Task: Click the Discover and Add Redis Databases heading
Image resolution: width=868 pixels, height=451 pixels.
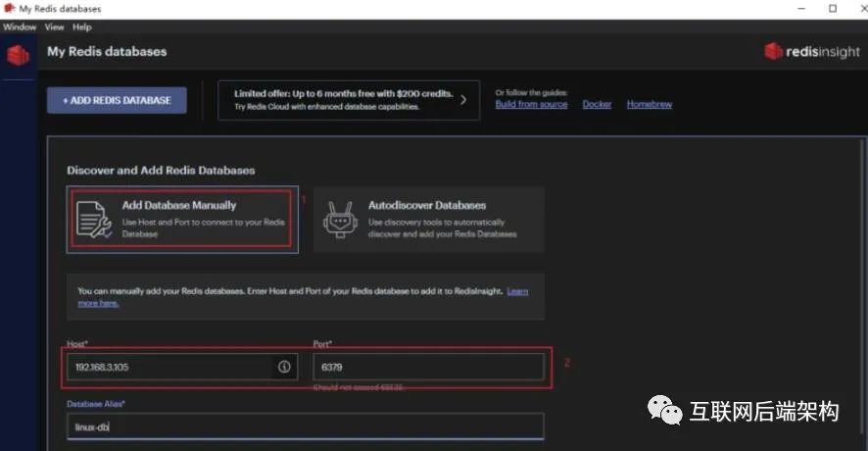Action: (161, 170)
